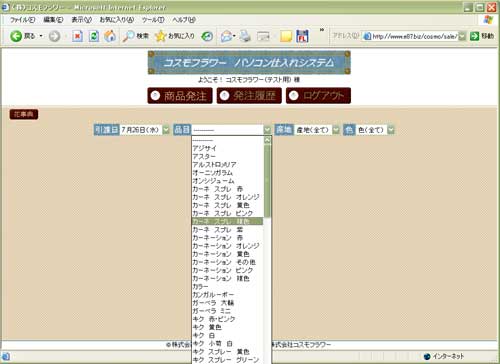The image size is (500, 364).
Task: Click the Stop page loading icon
Action: (77, 36)
